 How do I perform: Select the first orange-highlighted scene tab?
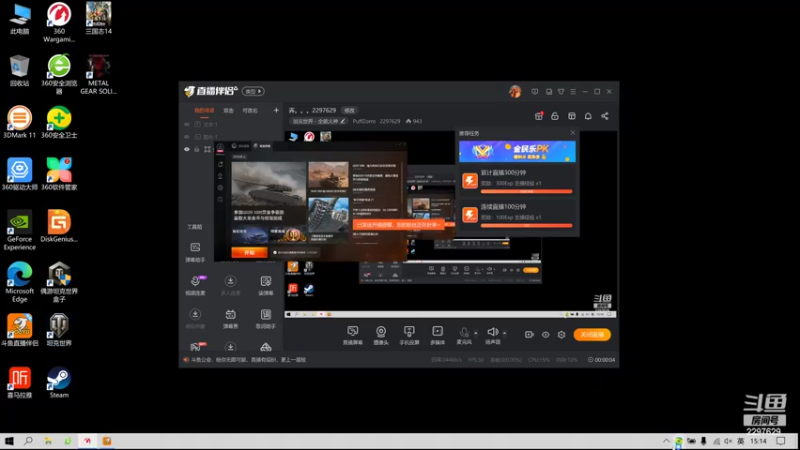click(x=204, y=111)
